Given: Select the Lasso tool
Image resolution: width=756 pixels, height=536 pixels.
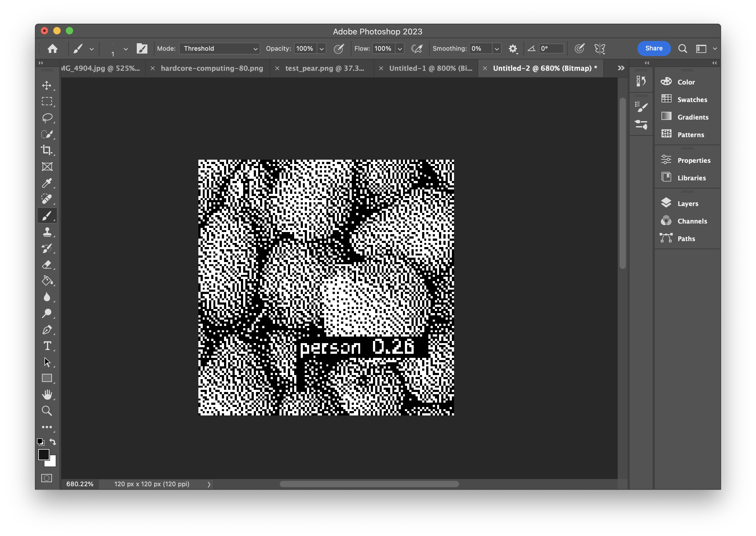Looking at the screenshot, I should (x=47, y=117).
